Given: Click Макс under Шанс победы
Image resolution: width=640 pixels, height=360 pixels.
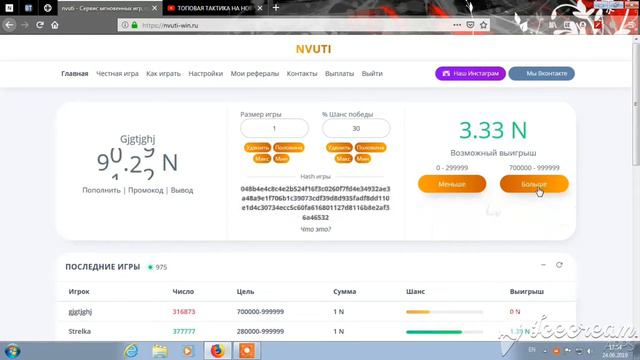Looking at the screenshot, I should (344, 158).
